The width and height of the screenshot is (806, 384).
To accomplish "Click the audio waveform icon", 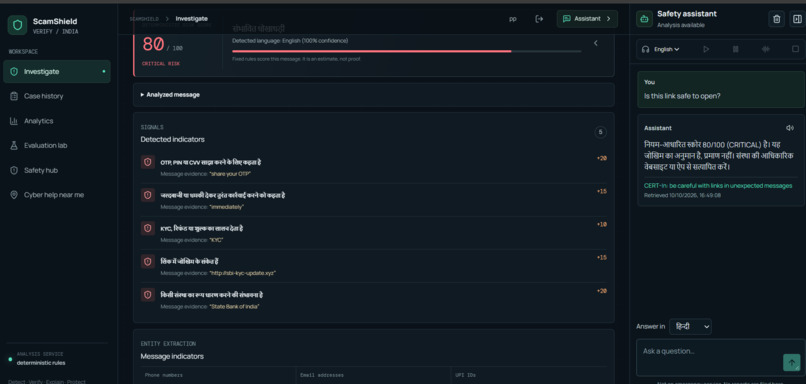I will pyautogui.click(x=765, y=49).
